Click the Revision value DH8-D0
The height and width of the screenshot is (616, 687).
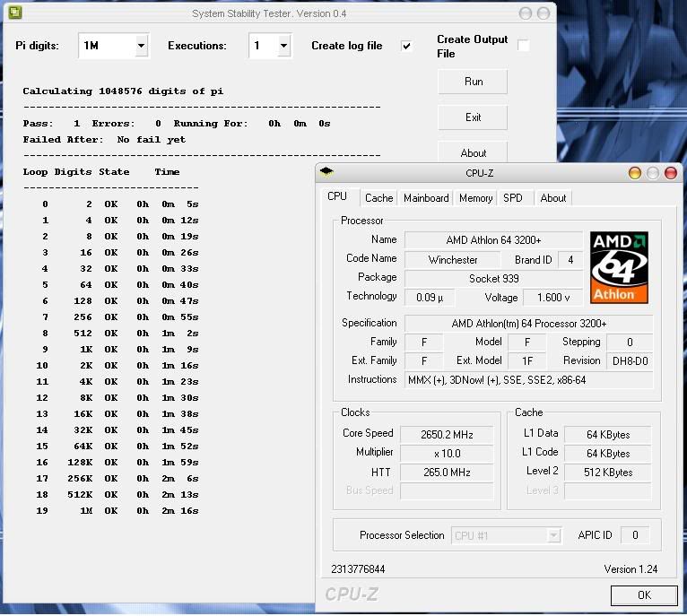[630, 361]
